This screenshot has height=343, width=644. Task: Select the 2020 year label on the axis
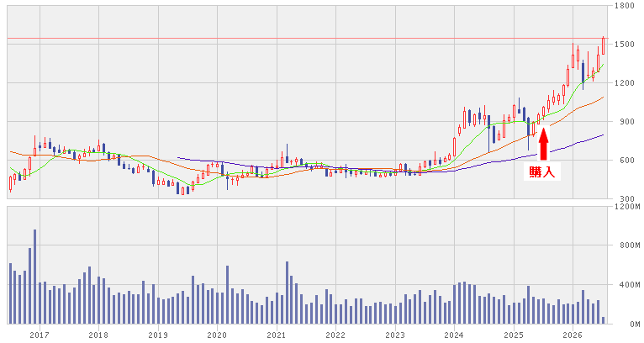pyautogui.click(x=217, y=335)
